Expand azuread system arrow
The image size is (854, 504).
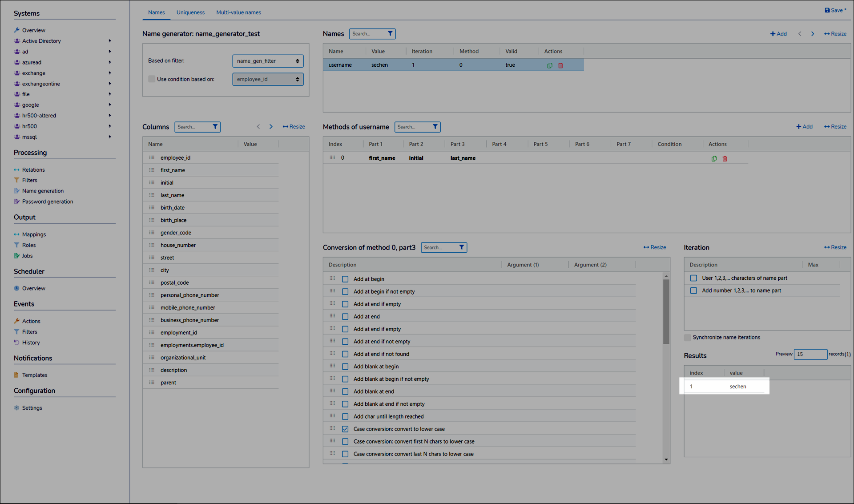(x=110, y=62)
